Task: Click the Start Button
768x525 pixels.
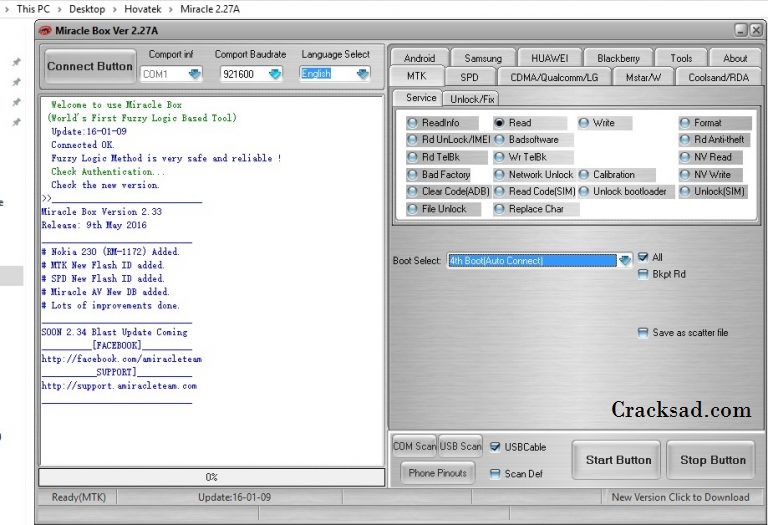Action: click(x=618, y=460)
